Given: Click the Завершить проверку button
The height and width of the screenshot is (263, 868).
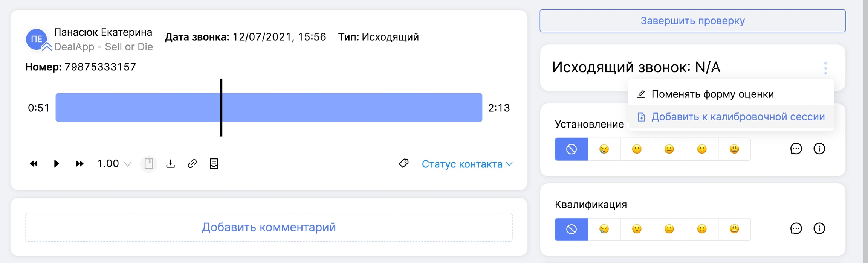Looking at the screenshot, I should coord(692,21).
